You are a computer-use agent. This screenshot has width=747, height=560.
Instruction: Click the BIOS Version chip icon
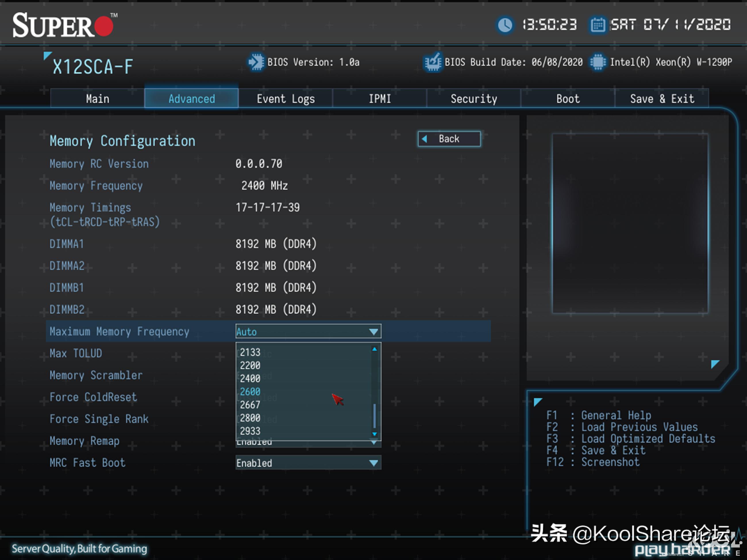[x=256, y=62]
